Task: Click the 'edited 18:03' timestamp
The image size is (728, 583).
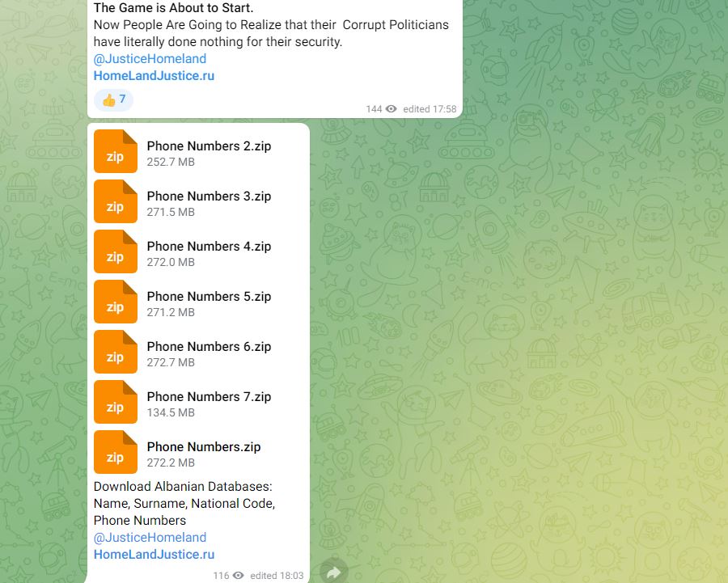Action: tap(277, 576)
